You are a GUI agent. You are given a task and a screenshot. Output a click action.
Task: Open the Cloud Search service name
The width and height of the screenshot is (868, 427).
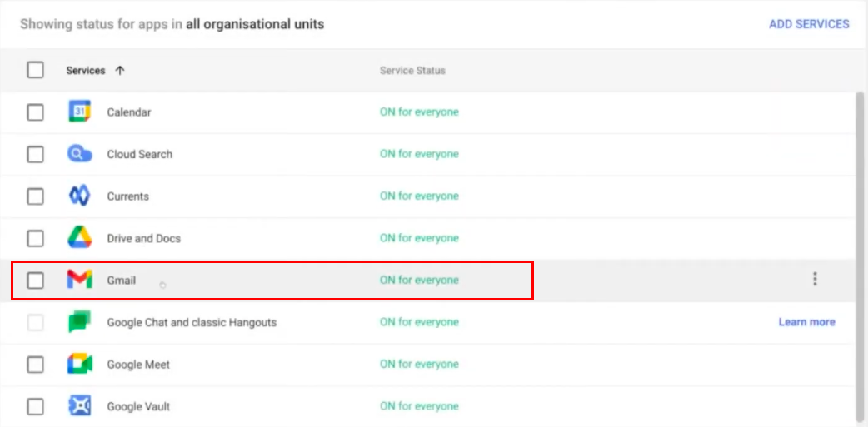click(x=139, y=154)
